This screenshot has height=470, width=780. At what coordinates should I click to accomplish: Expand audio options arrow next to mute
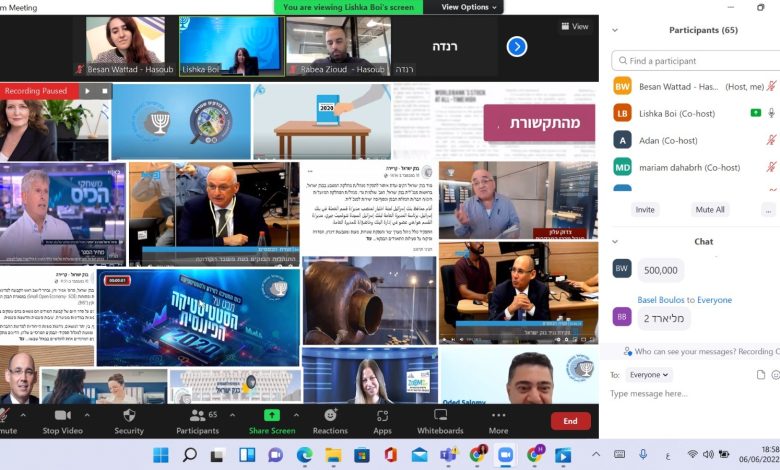coord(23,415)
